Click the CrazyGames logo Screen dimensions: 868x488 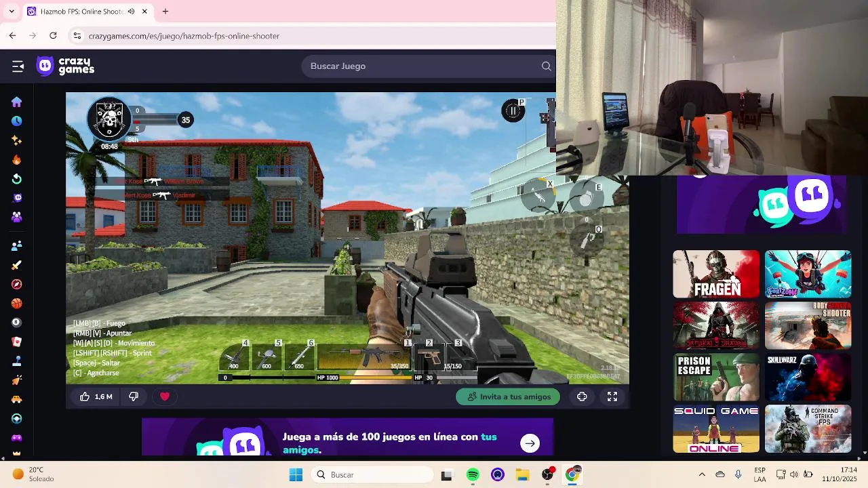pyautogui.click(x=65, y=66)
